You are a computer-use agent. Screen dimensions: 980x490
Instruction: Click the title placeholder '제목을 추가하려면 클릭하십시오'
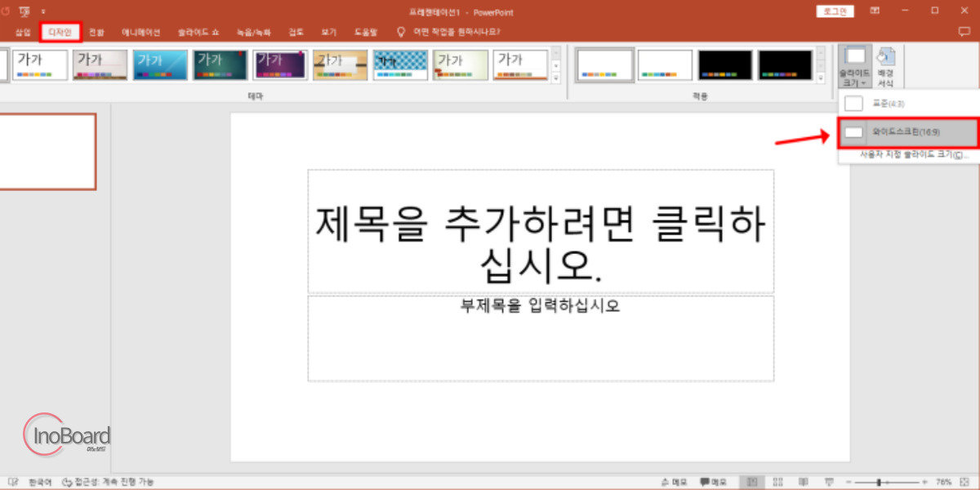[541, 230]
